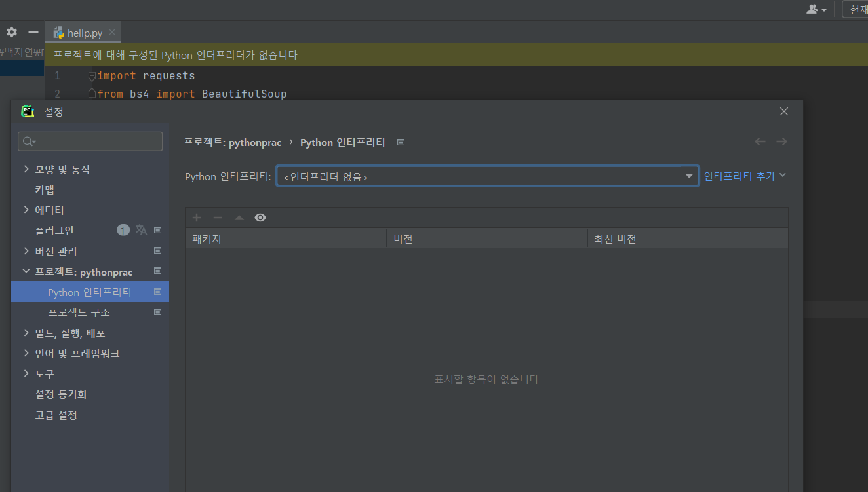Open the 설정 동기화 page

tap(61, 394)
